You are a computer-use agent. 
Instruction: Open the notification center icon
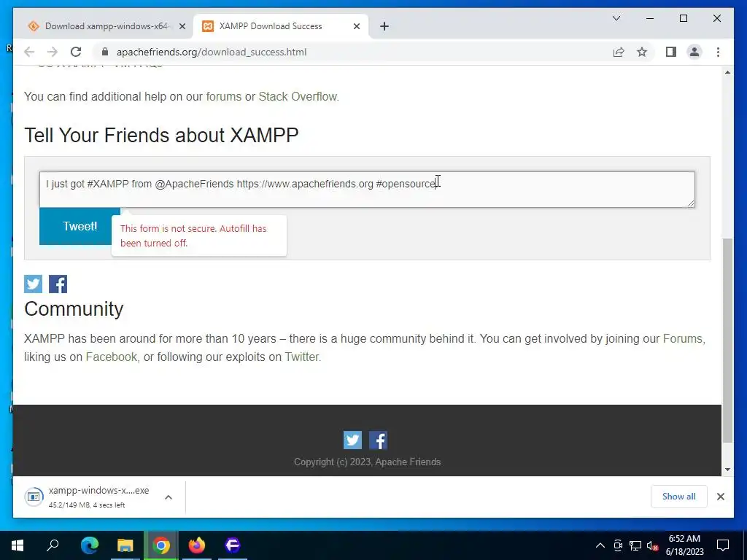click(x=723, y=545)
